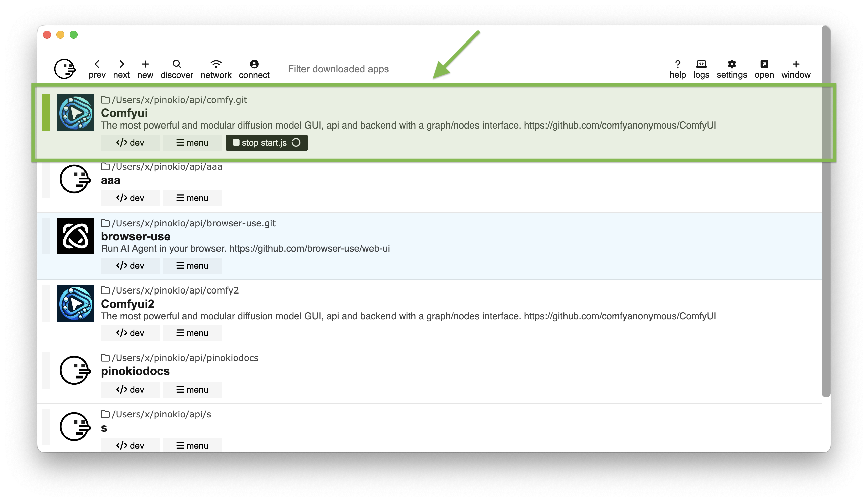Expand the Comfyui menu button
The image size is (868, 502).
click(x=192, y=143)
